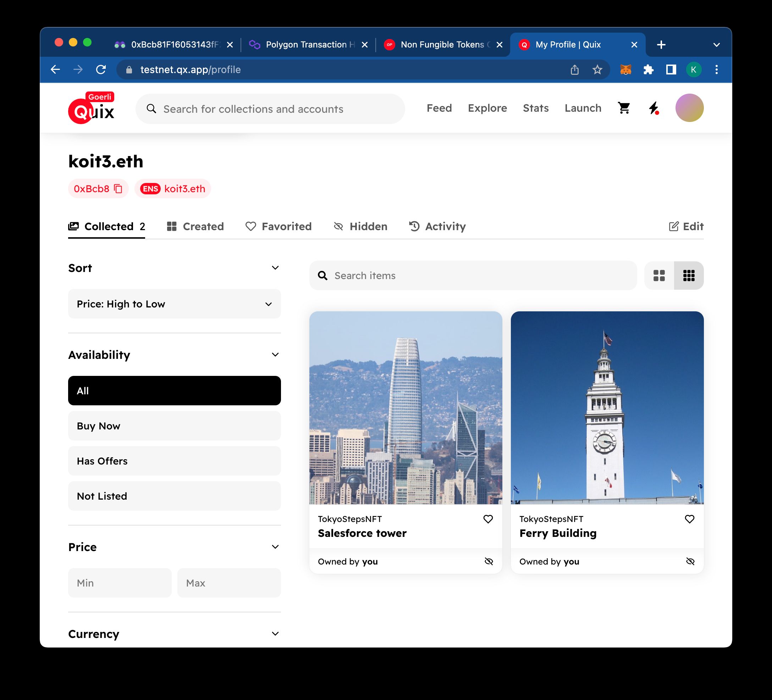
Task: Open the Activity tab
Action: pos(437,227)
